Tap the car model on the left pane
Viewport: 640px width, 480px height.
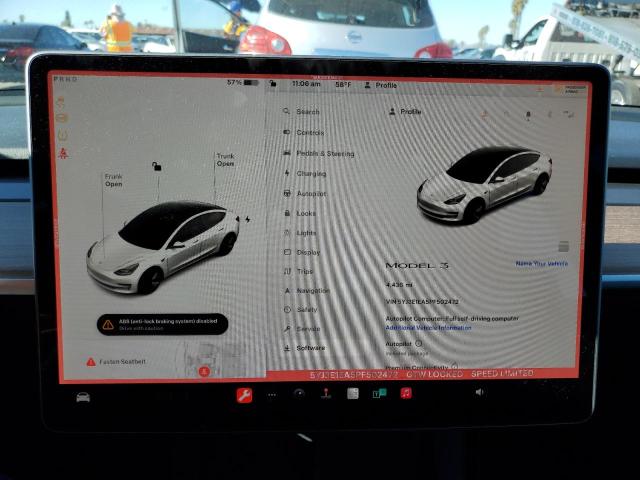[162, 247]
